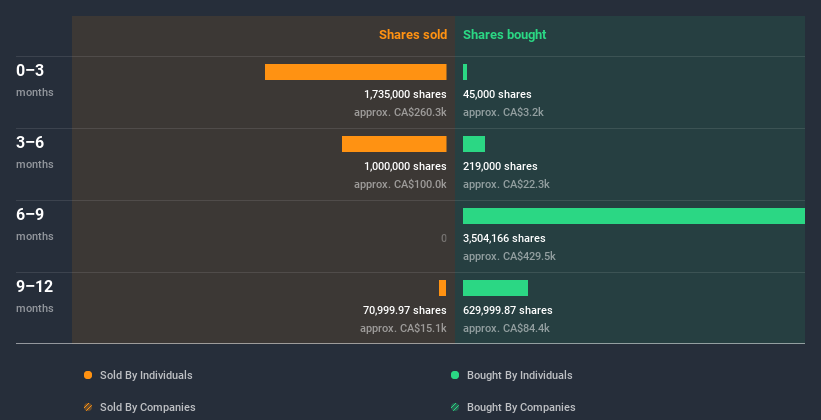The width and height of the screenshot is (821, 420).
Task: Toggle the Bought By Individuals legend label
Action: pyautogui.click(x=519, y=375)
